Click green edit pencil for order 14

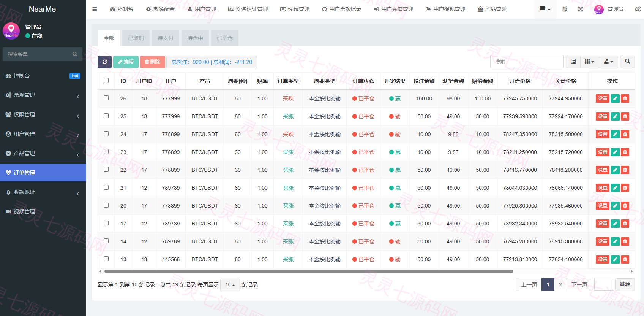tap(616, 241)
